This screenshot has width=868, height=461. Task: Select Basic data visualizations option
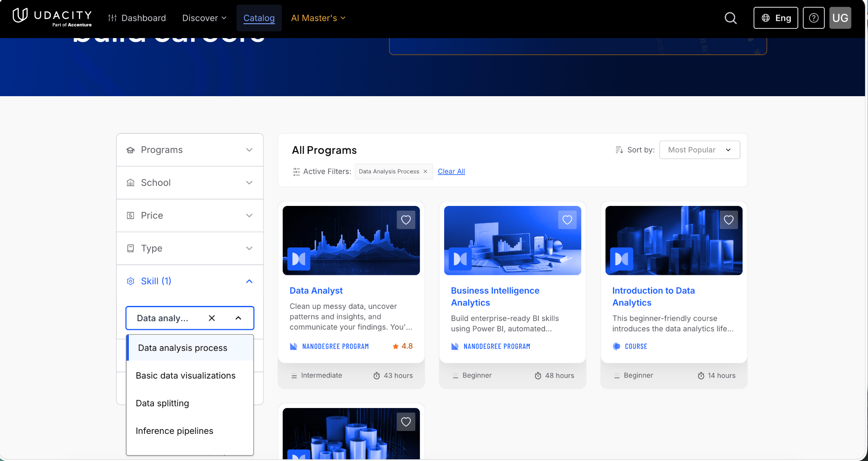coord(190,376)
